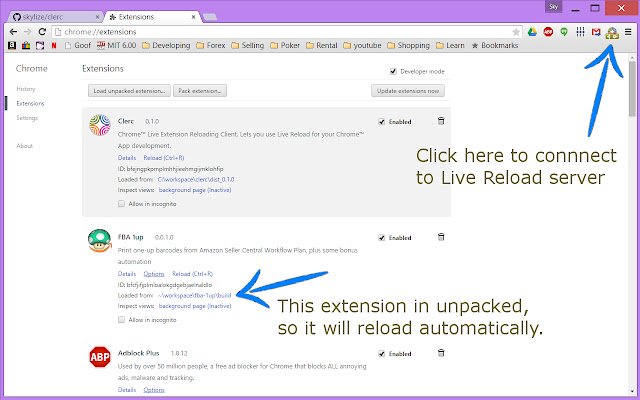The height and width of the screenshot is (400, 640).
Task: Click the vertical page scrollbar thumb
Action: click(632, 89)
